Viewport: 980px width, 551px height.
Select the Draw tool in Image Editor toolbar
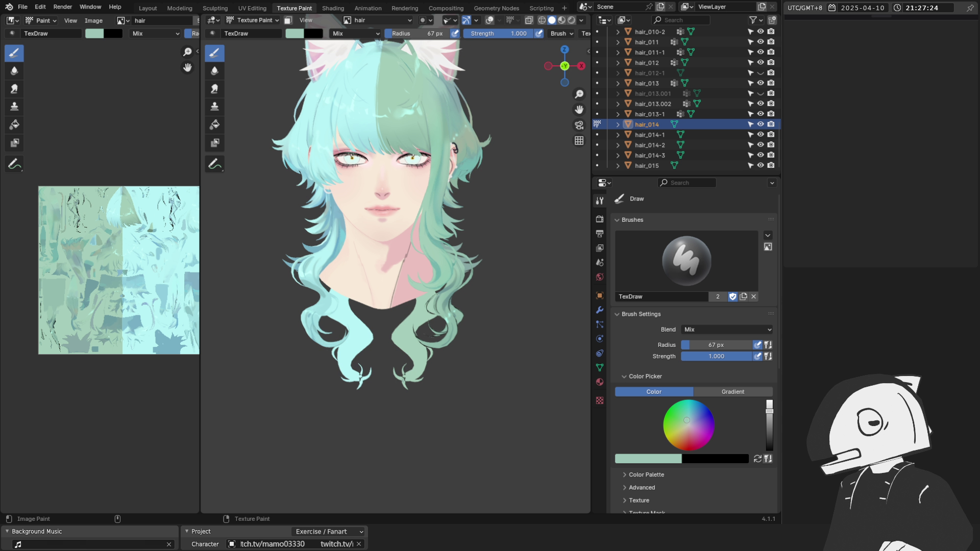14,53
